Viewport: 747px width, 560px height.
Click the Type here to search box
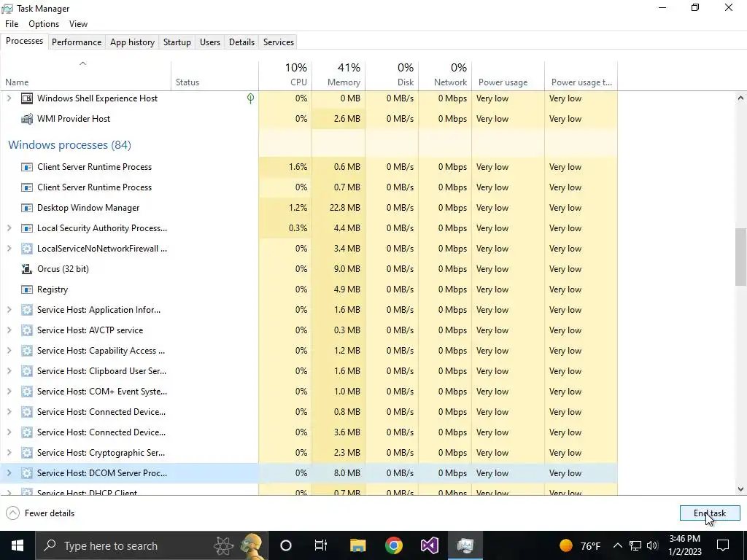151,545
